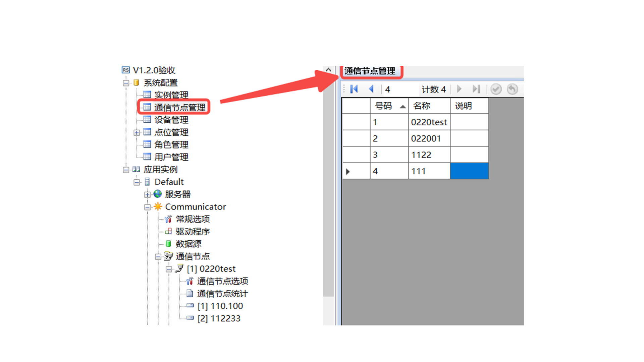The width and height of the screenshot is (644, 362).
Task: Collapse the 系统配置 tree node
Action: click(126, 83)
